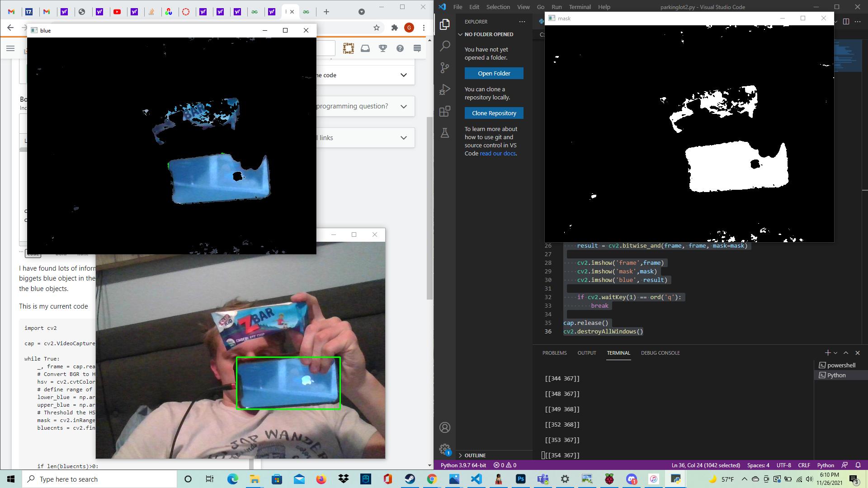The height and width of the screenshot is (488, 868).
Task: Open the View menu in VS Code
Action: (523, 7)
